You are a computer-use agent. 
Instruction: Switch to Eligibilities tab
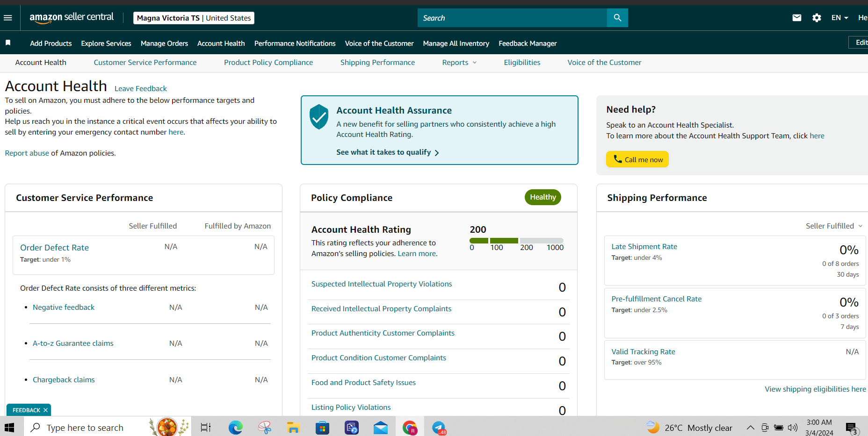click(522, 63)
